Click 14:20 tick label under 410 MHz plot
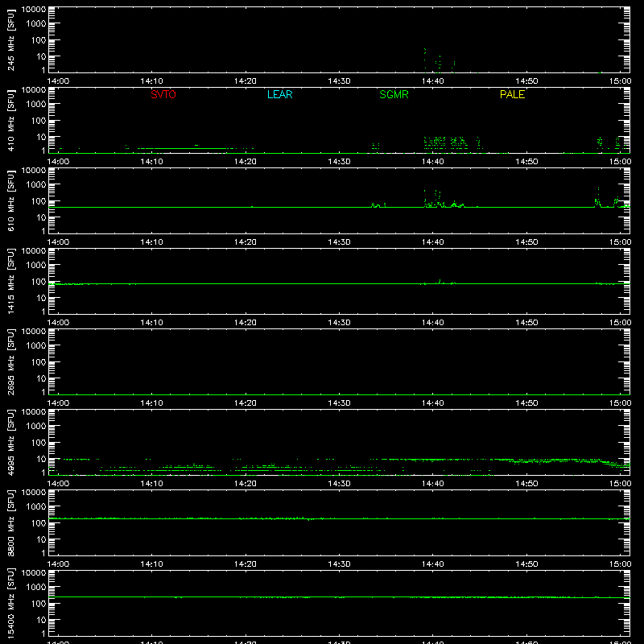 point(246,162)
